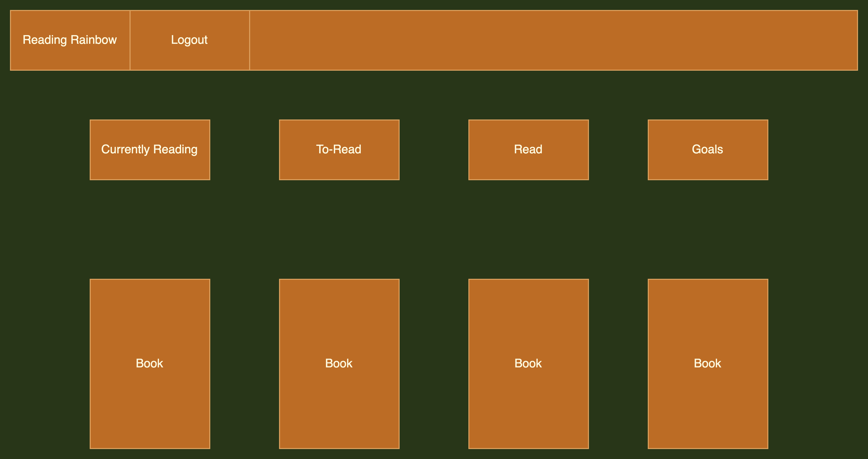Sign out using Logout in navbar
Viewport: 868px width, 459px height.
[x=189, y=40]
